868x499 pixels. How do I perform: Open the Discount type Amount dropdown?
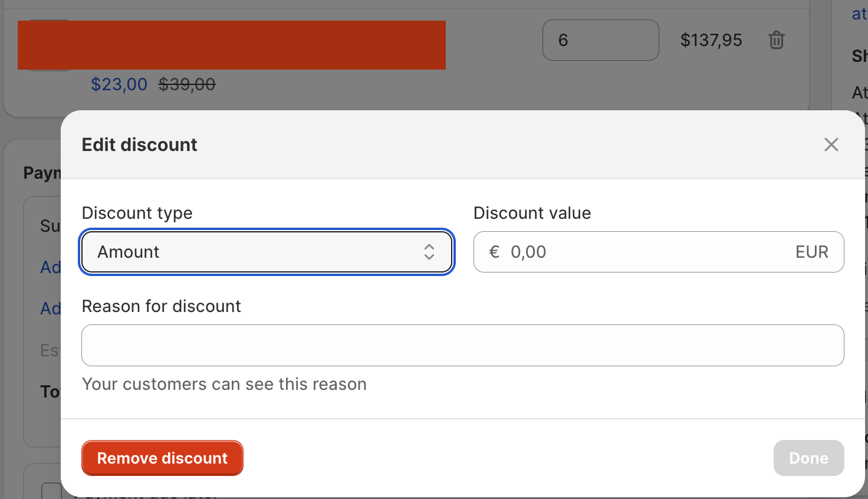tap(267, 252)
